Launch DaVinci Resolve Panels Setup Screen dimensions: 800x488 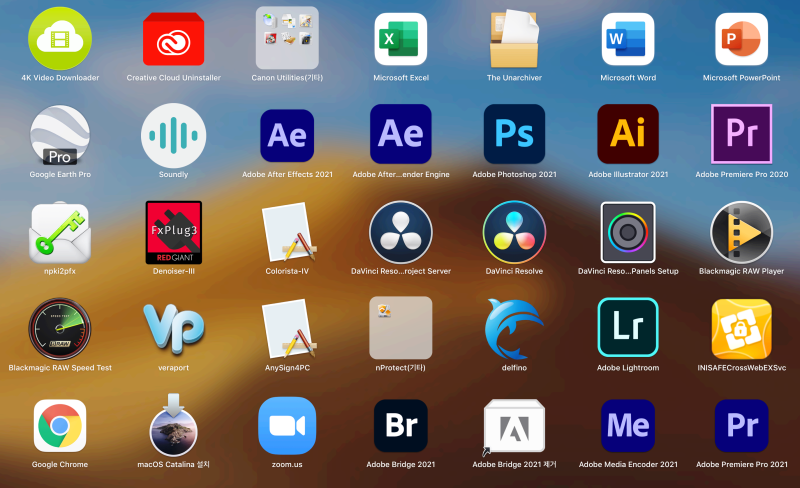click(628, 232)
